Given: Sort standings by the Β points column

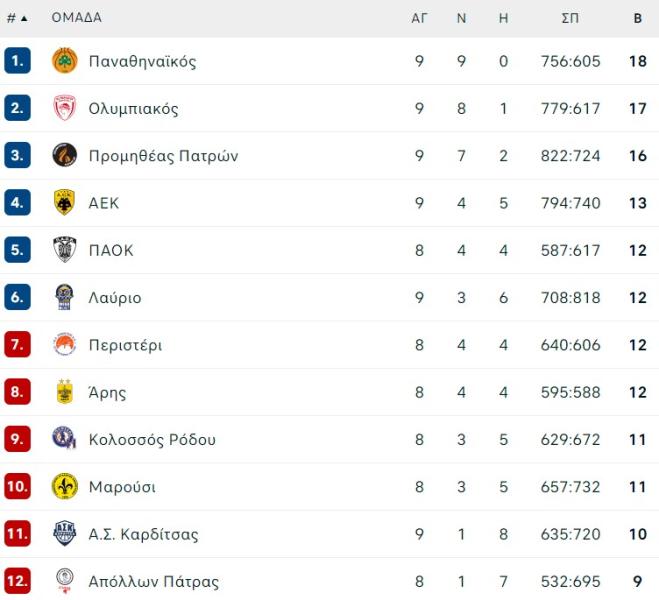Looking at the screenshot, I should pyautogui.click(x=638, y=18).
